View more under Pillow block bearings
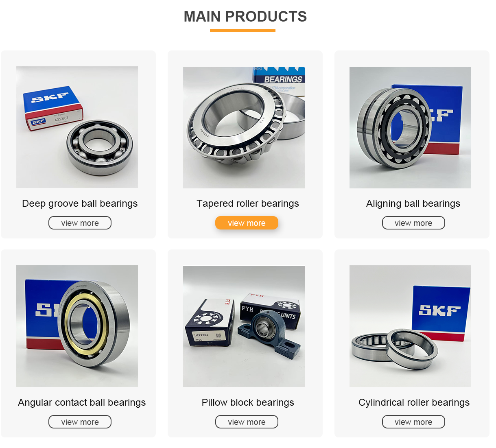496x448 pixels. (x=247, y=422)
